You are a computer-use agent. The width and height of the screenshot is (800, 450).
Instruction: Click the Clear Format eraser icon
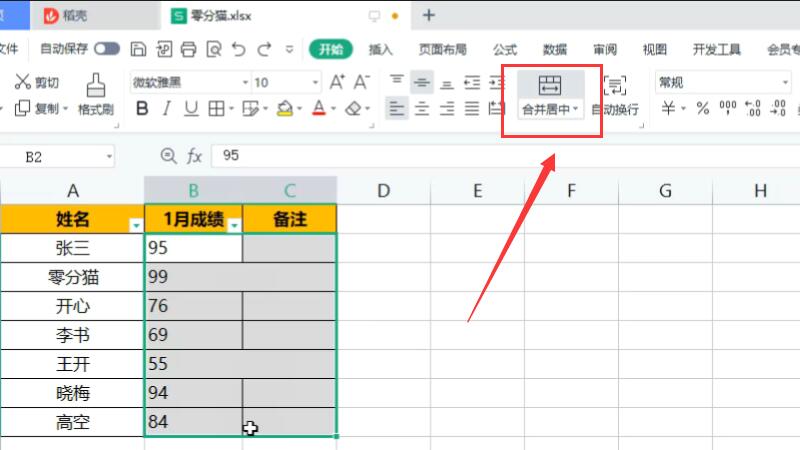pyautogui.click(x=352, y=108)
